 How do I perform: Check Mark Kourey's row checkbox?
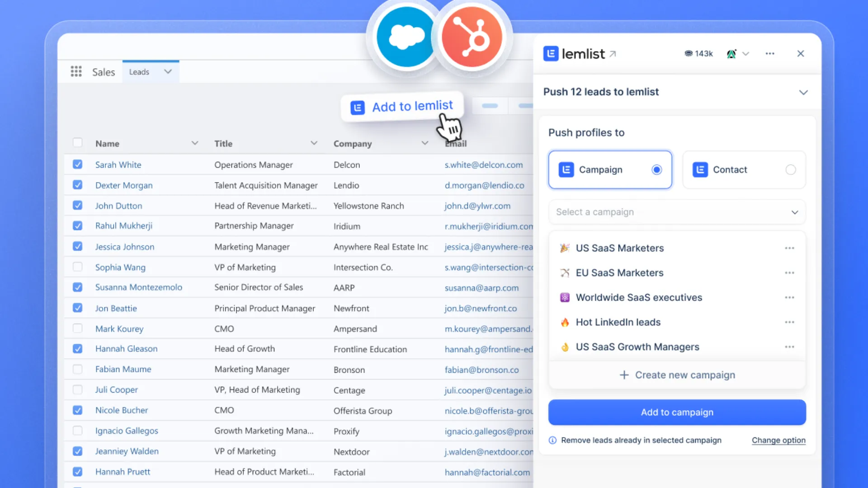77,328
